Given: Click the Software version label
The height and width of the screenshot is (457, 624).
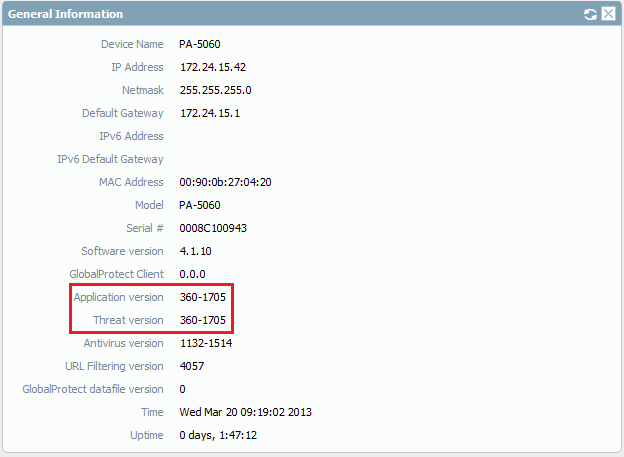Looking at the screenshot, I should (x=122, y=252).
